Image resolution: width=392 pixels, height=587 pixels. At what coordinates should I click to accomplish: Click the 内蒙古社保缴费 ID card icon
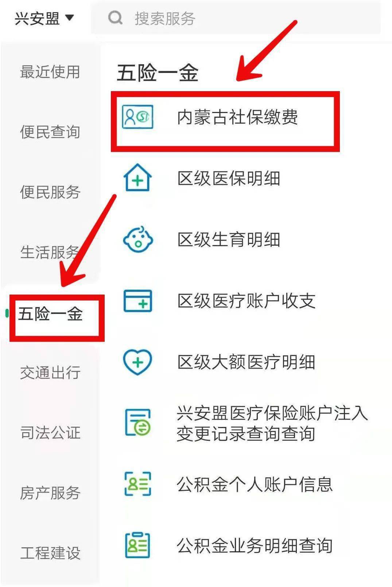click(x=137, y=117)
